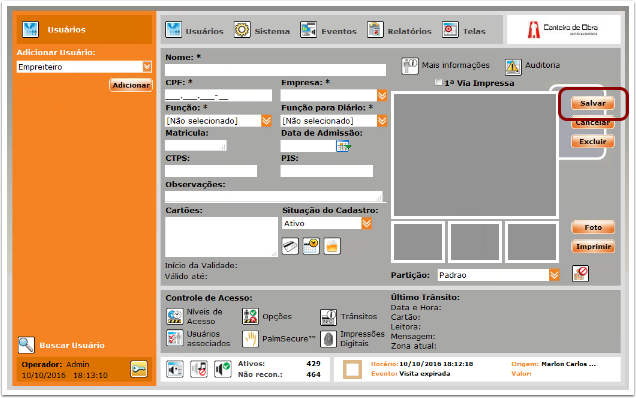The height and width of the screenshot is (398, 636).
Task: Open the PalmSecure hand icon
Action: [x=250, y=339]
